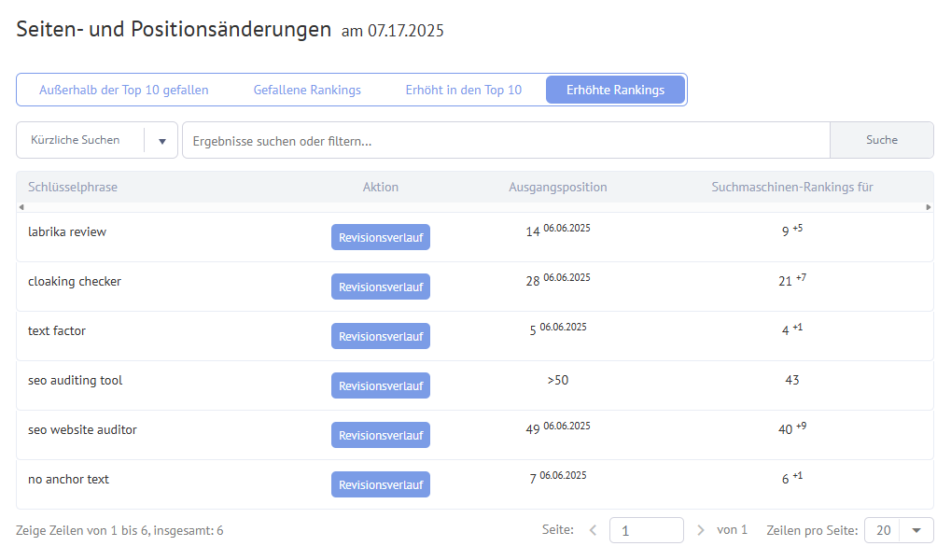Select the 'no anchor text' keyword cell
Image resolution: width=951 pixels, height=560 pixels.
pyautogui.click(x=68, y=480)
